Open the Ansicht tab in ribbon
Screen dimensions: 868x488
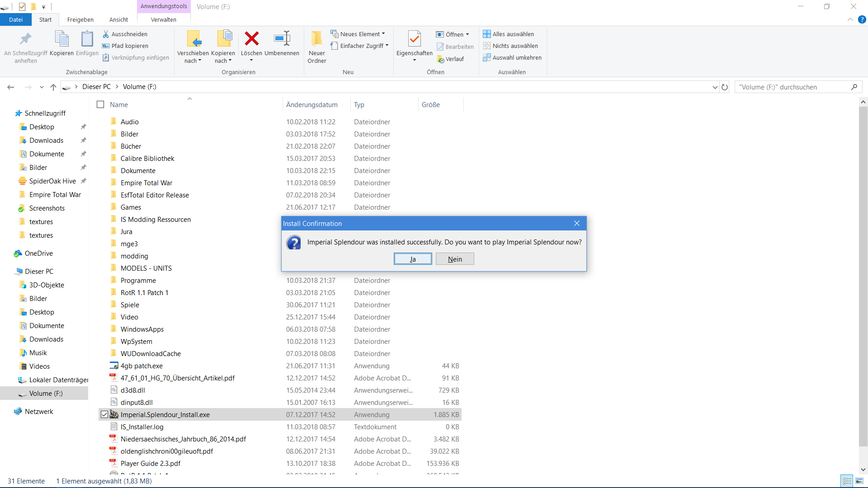(118, 20)
